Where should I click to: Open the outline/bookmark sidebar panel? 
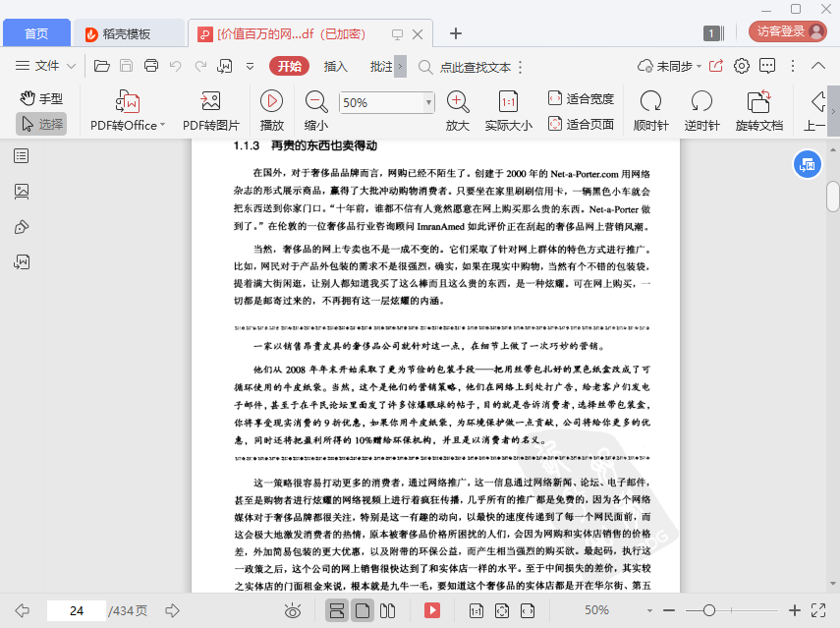(22, 156)
